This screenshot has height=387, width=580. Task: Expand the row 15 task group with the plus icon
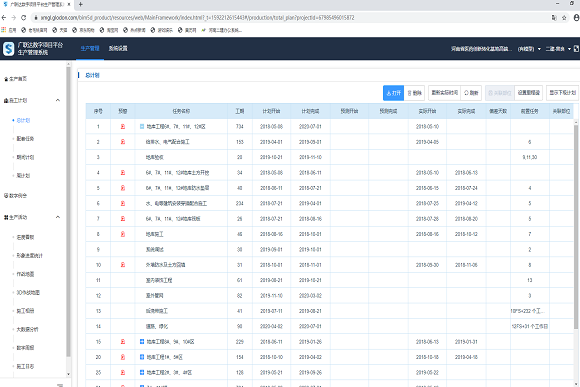point(142,342)
